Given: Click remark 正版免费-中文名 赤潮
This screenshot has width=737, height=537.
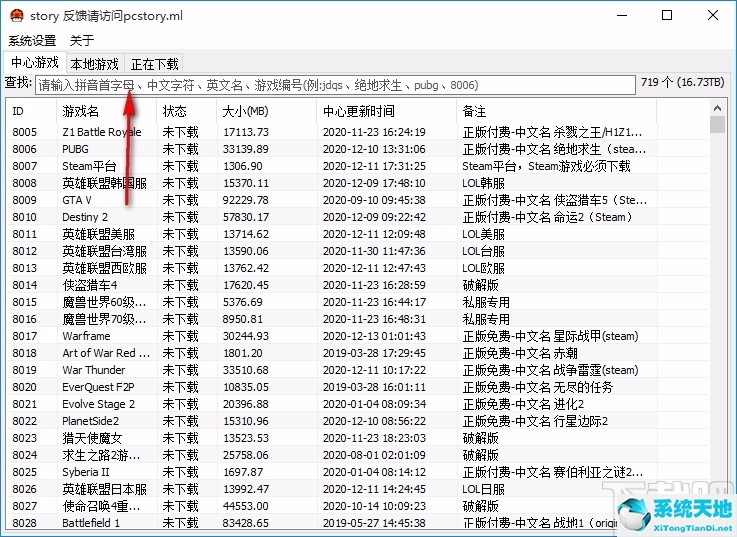Looking at the screenshot, I should [520, 353].
